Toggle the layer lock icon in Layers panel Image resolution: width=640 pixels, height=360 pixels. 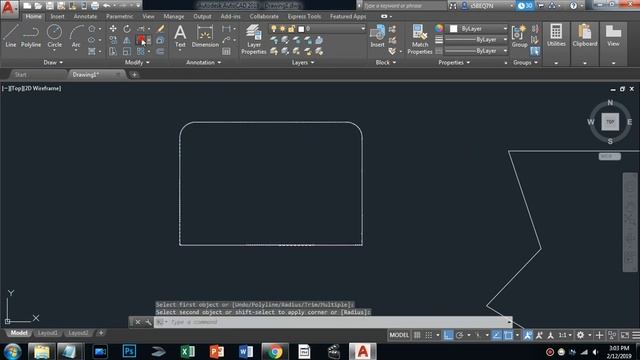point(291,29)
